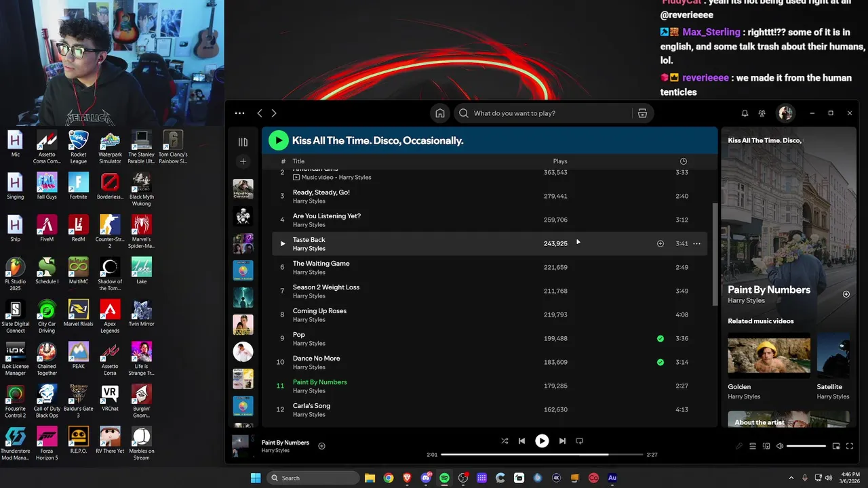Viewport: 868px width, 488px height.
Task: Open the About the artist card
Action: pos(789,419)
